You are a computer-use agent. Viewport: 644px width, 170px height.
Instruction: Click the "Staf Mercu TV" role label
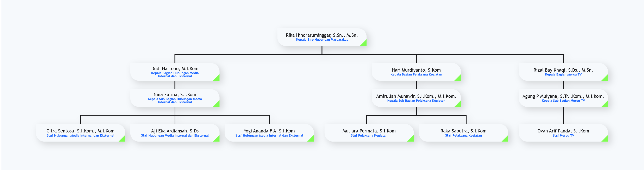click(x=563, y=136)
